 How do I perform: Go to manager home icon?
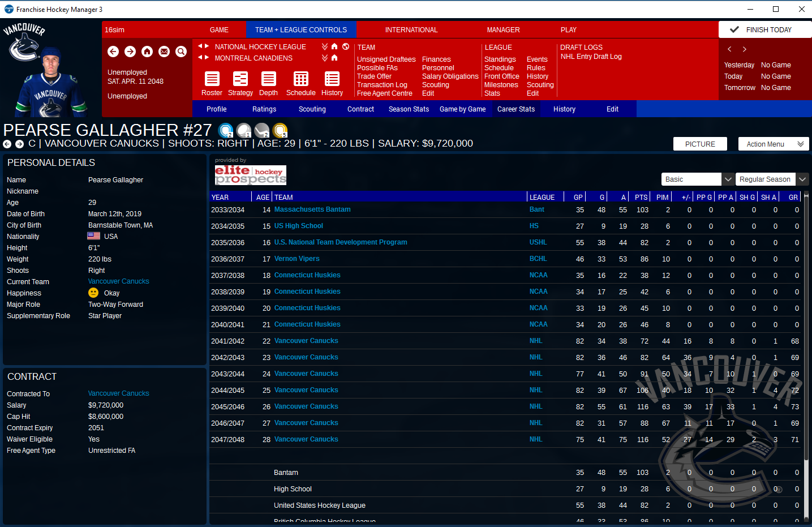(147, 52)
